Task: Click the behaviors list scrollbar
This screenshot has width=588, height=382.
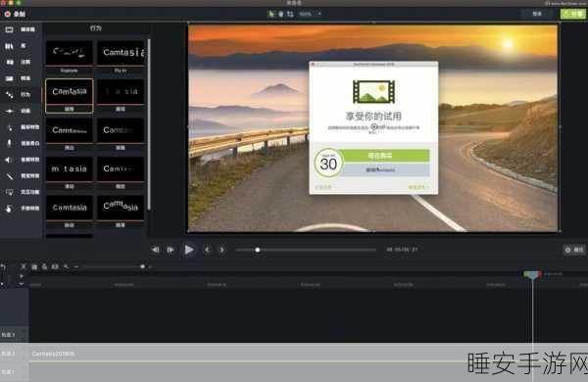Action: 149,123
